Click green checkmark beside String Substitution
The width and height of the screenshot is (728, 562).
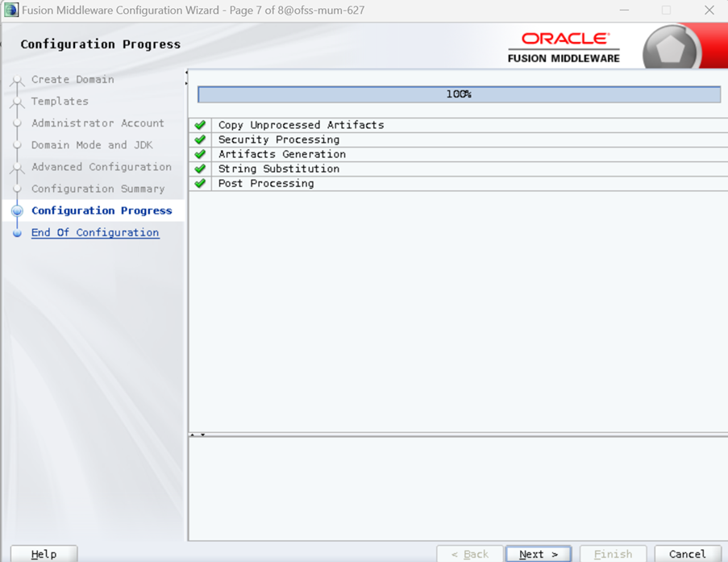pyautogui.click(x=200, y=169)
